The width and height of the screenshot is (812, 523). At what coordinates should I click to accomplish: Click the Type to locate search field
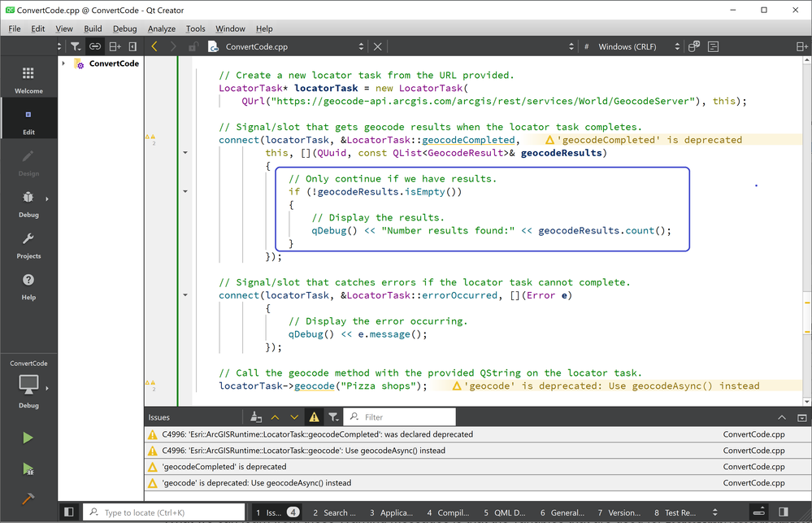point(163,512)
